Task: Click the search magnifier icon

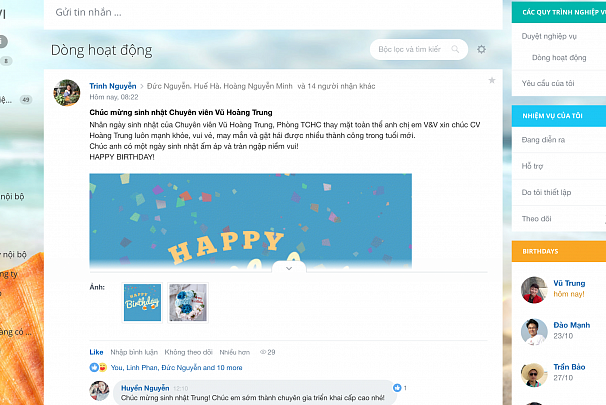Action: click(x=455, y=49)
